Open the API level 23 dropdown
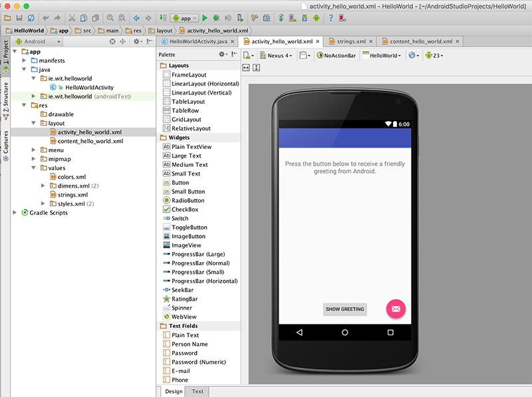Screen dimensions: 532x397 [434, 55]
